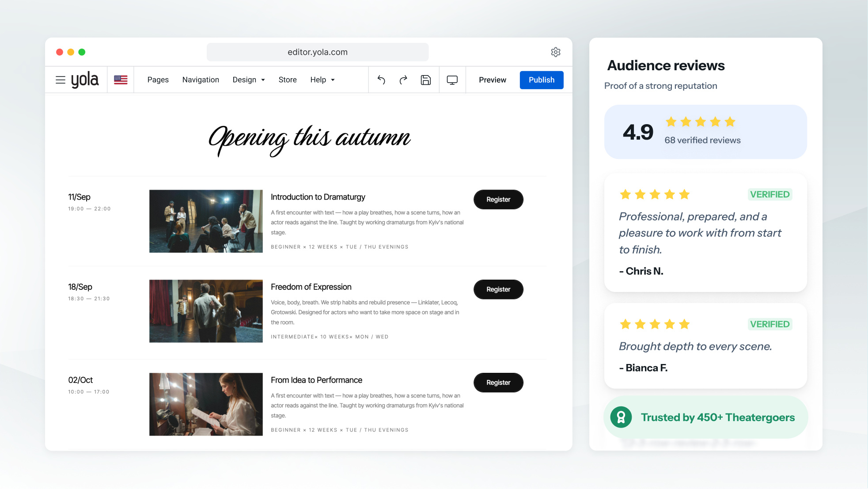The height and width of the screenshot is (489, 868).
Task: Redo the last edit
Action: pyautogui.click(x=403, y=80)
